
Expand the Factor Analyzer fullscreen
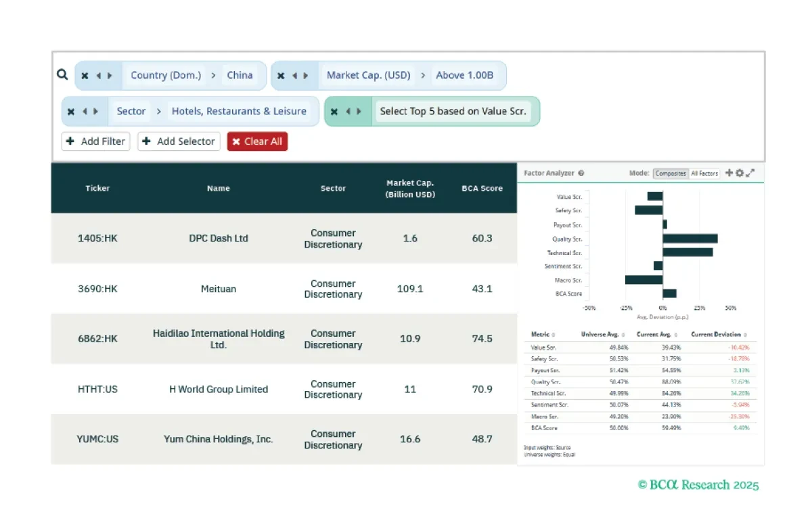click(x=750, y=173)
